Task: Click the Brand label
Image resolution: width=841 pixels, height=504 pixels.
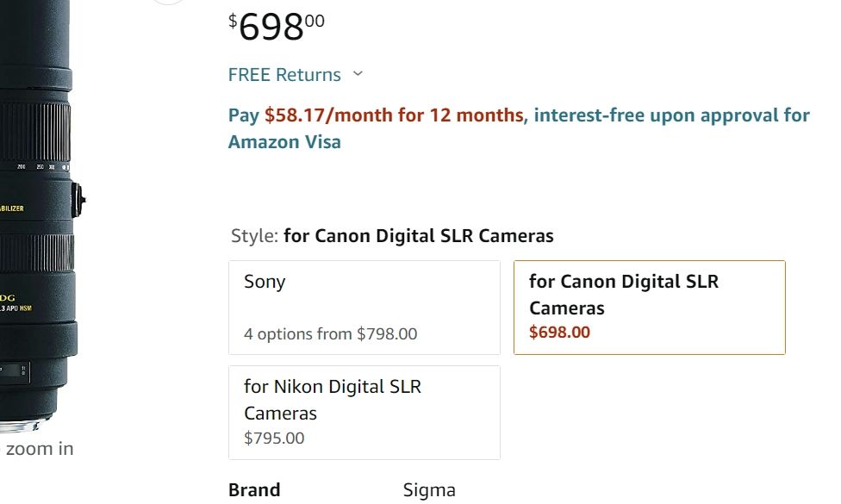Action: (254, 490)
